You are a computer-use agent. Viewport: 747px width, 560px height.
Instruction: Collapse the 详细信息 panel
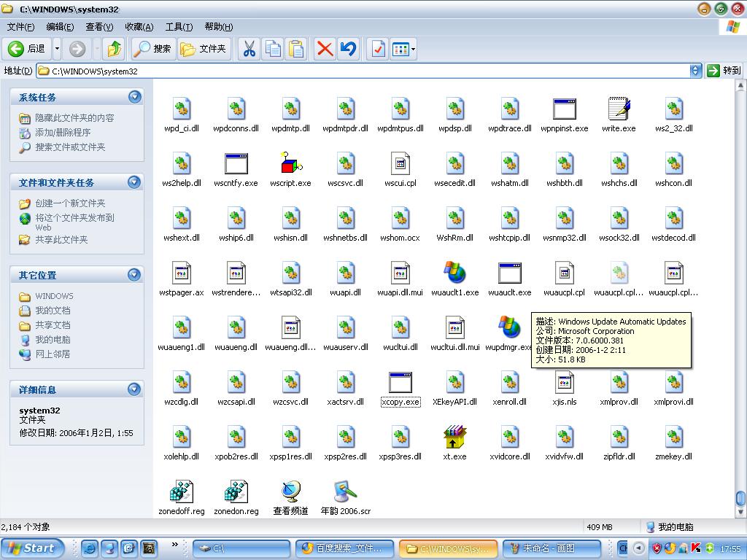(135, 389)
